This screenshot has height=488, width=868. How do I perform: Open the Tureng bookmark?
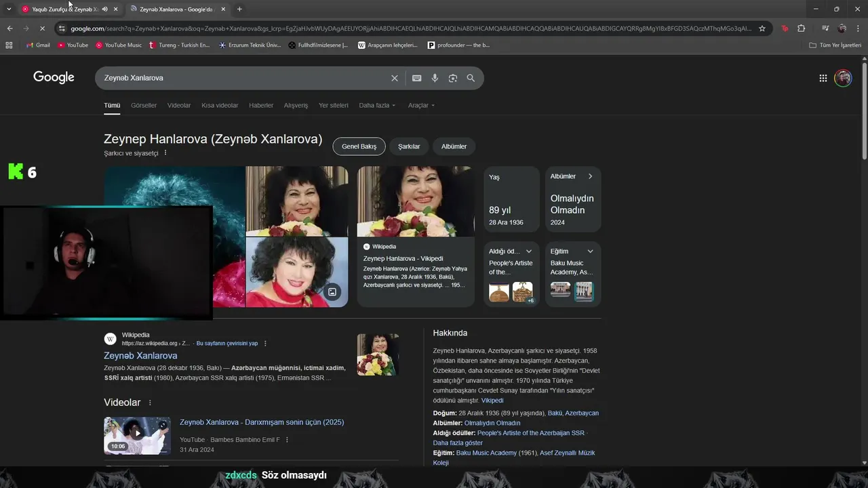(179, 45)
